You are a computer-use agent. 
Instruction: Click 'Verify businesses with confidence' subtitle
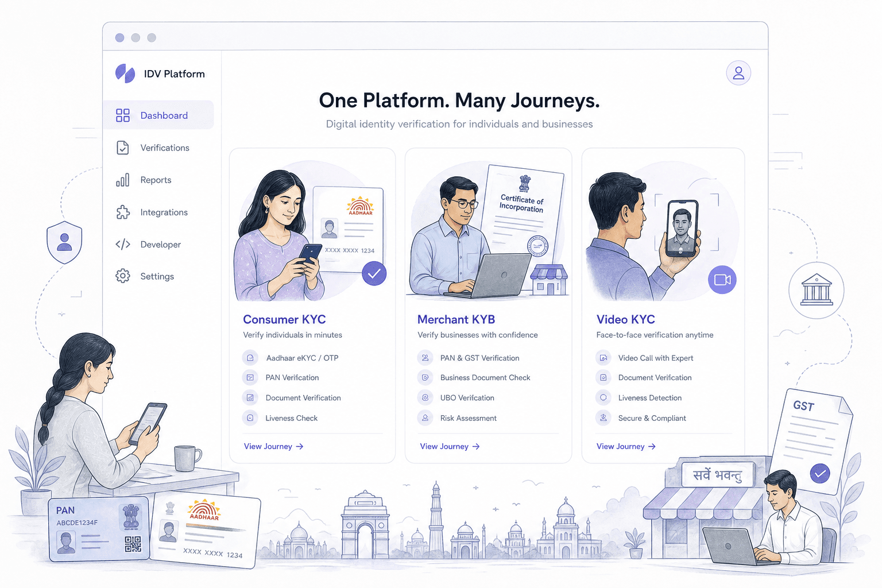[x=477, y=335]
